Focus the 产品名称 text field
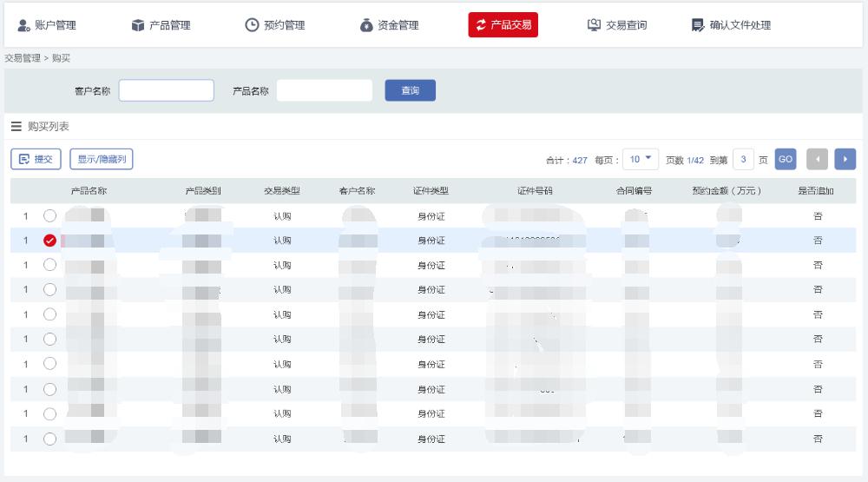Viewport: 868px width, 482px height. (325, 90)
